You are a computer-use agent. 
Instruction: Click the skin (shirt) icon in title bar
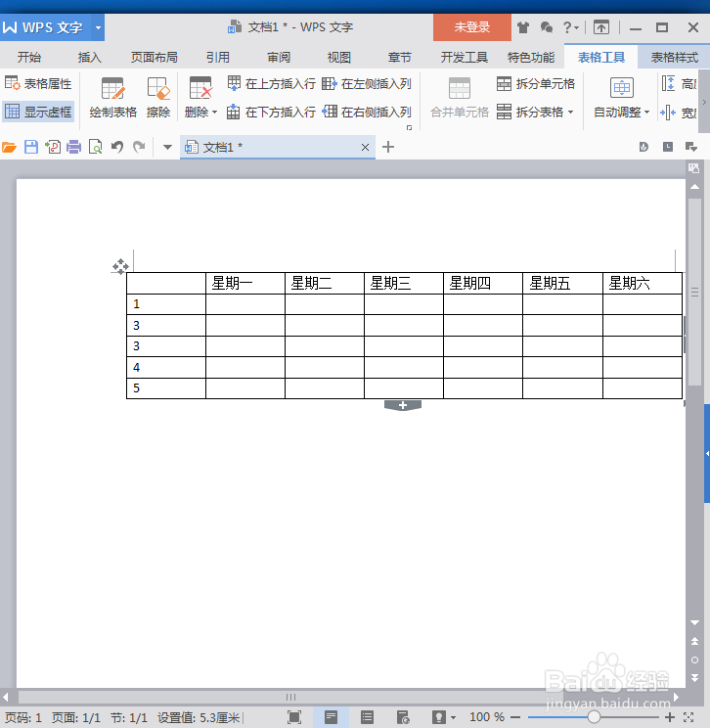coord(523,27)
